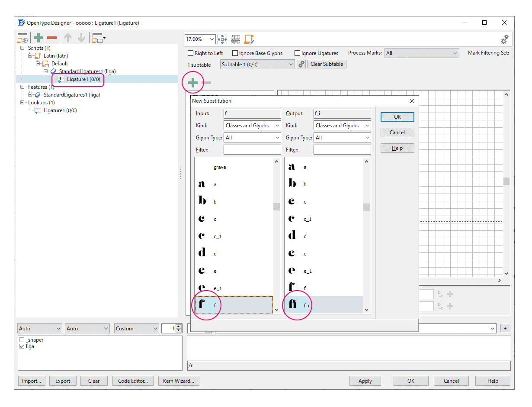Screen dimensions: 532x407
Task: Click the red minus remove icon in tree toolbar
Action: [52, 38]
